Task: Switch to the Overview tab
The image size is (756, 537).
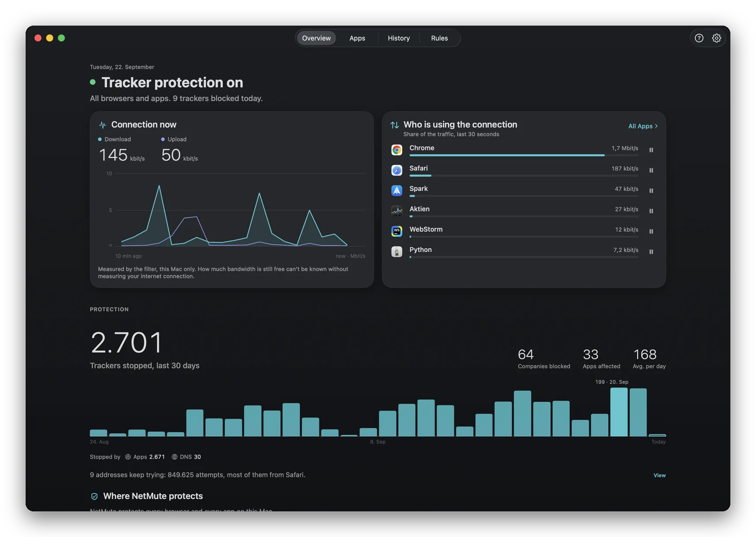Action: click(316, 38)
